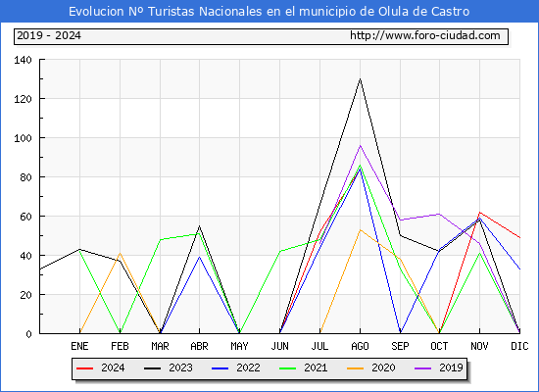
Task: Click the red 2024 peak at NOV
Action: pos(479,213)
